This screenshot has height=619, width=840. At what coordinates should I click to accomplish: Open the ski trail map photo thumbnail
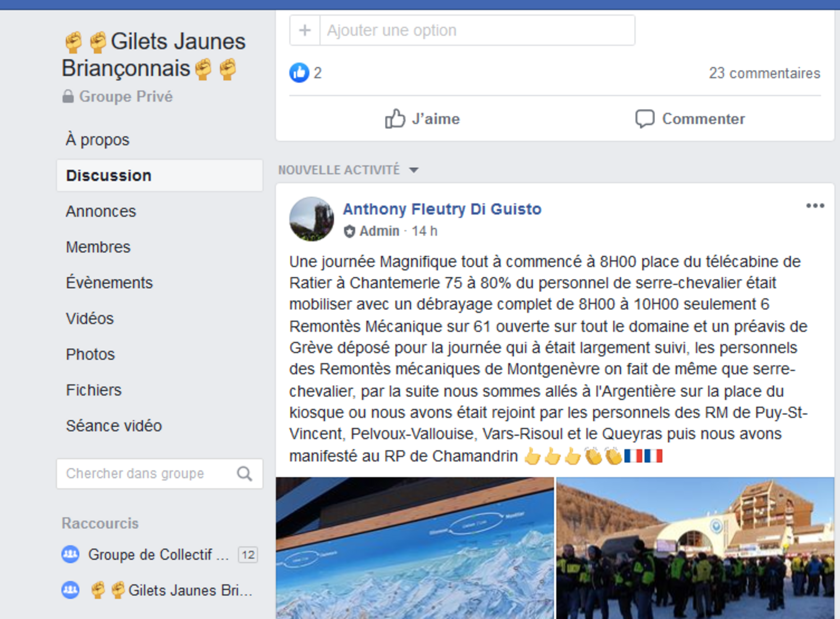tap(415, 548)
